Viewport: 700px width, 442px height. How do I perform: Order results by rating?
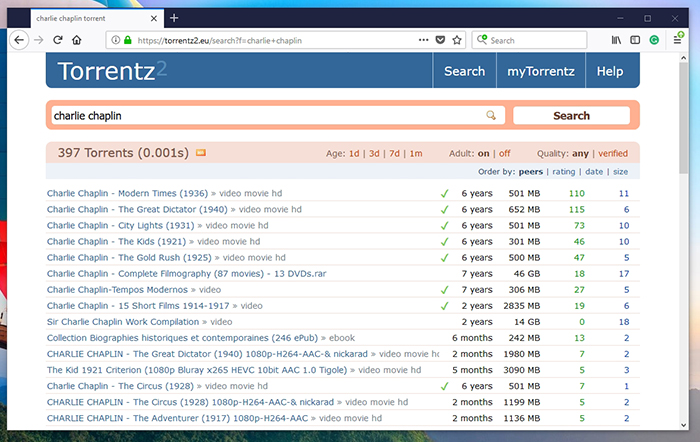pyautogui.click(x=563, y=172)
